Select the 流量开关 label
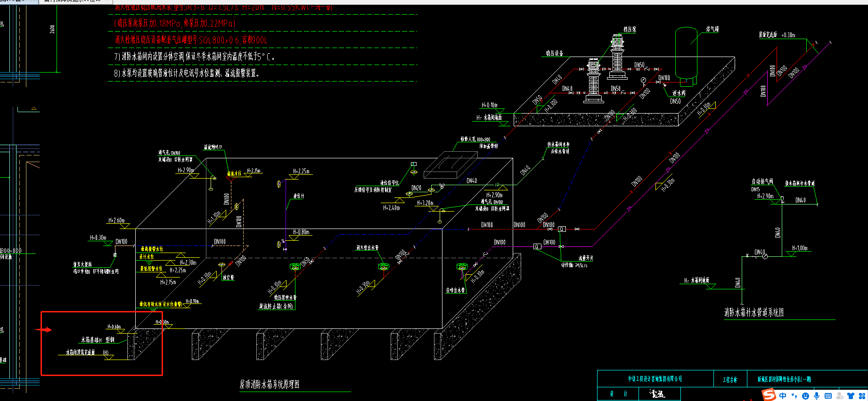Screen dimensions: 868x401 (x=586, y=258)
